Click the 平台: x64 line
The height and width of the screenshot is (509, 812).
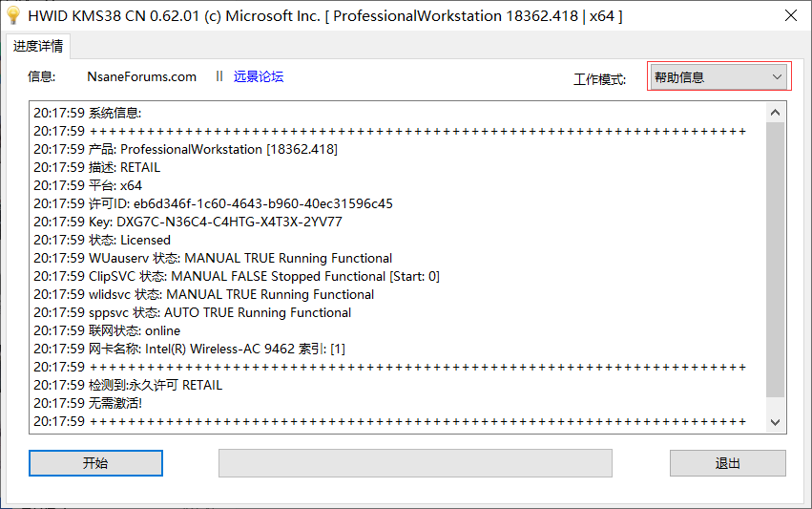88,185
